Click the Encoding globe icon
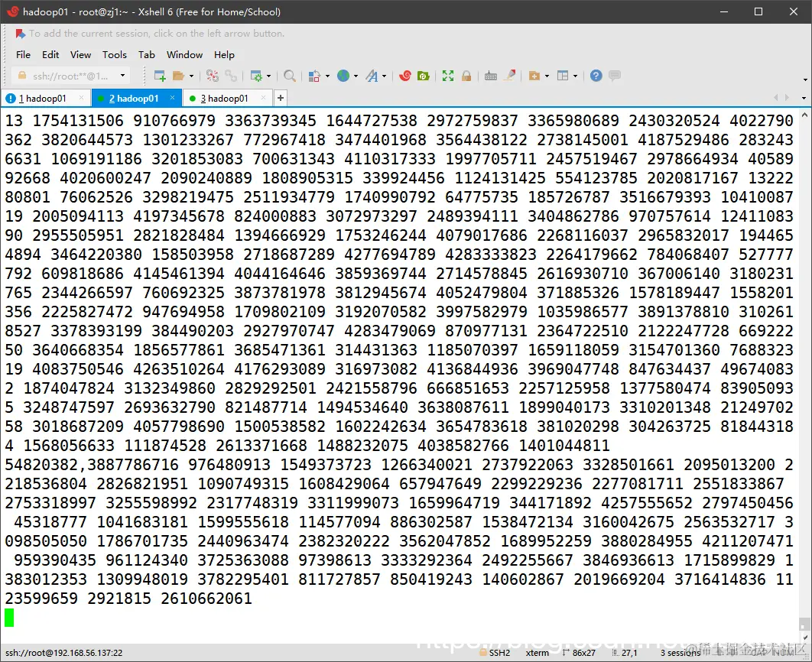This screenshot has height=662, width=812. [343, 76]
